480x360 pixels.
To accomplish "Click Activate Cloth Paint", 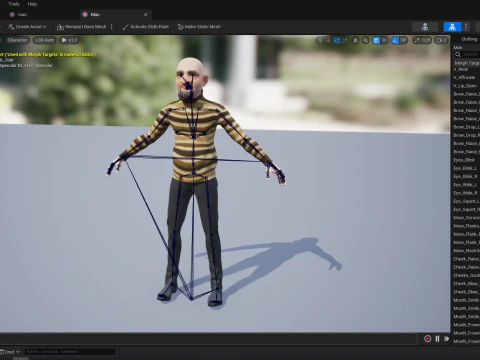I will 145,27.
